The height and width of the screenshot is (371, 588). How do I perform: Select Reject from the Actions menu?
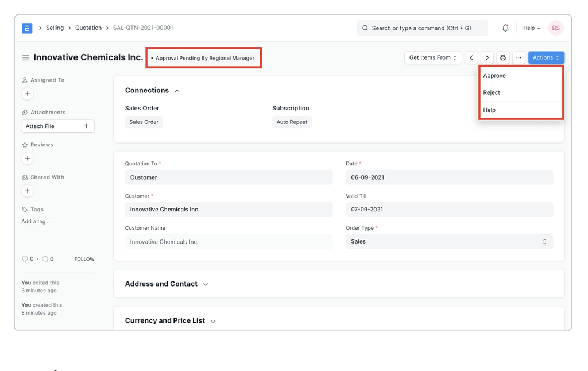click(492, 92)
